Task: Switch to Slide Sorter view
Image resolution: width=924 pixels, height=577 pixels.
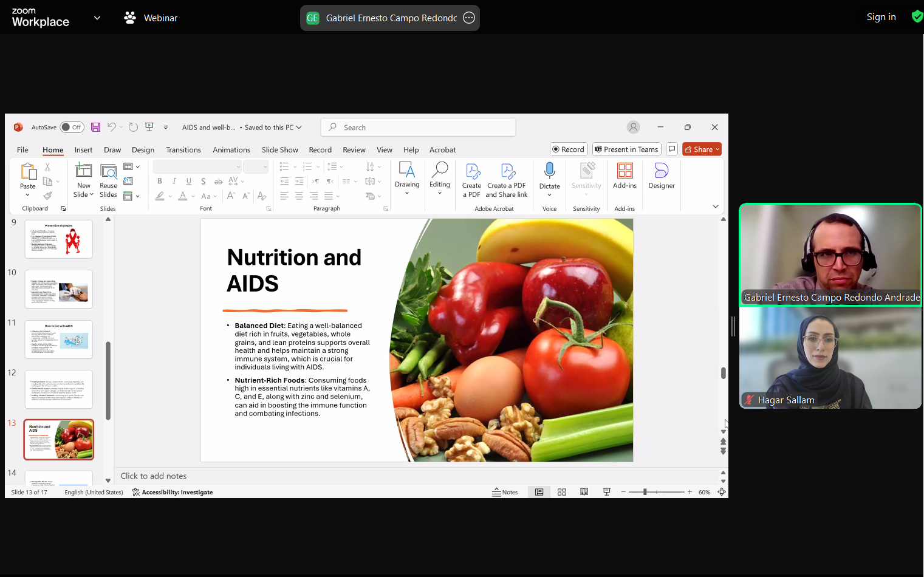Action: (x=562, y=492)
